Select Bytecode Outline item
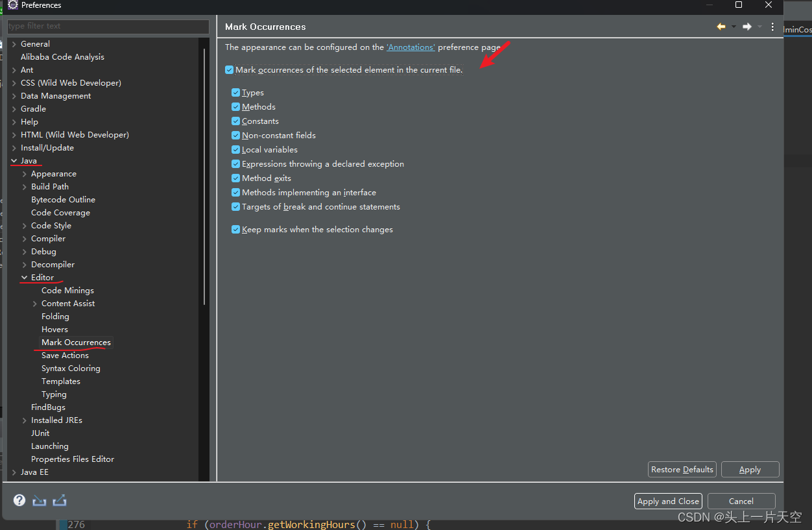Image resolution: width=812 pixels, height=530 pixels. coord(63,200)
